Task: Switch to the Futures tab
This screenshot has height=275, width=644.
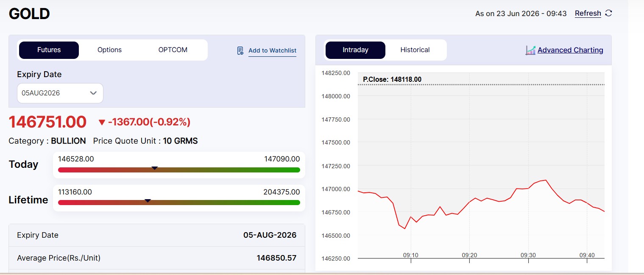Action: [x=49, y=50]
